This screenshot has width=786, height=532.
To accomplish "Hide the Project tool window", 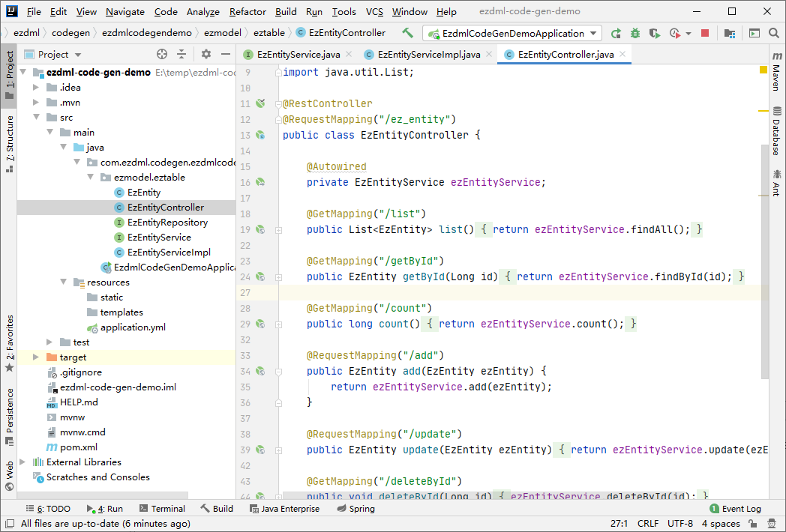I will [x=226, y=54].
